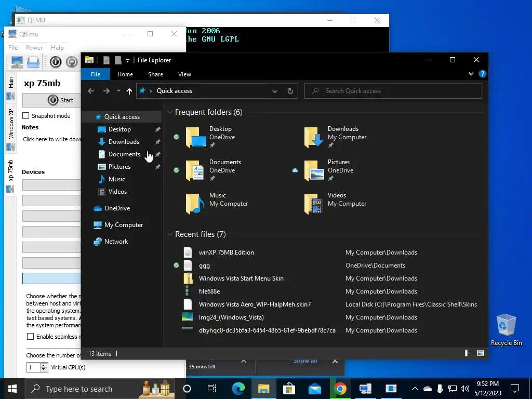This screenshot has height=399, width=532.
Task: Select recent file Img24_(Windows_Vista)
Action: (231, 317)
